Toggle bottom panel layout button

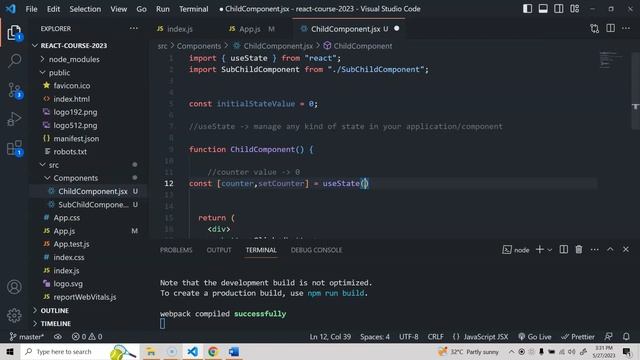pyautogui.click(x=543, y=9)
